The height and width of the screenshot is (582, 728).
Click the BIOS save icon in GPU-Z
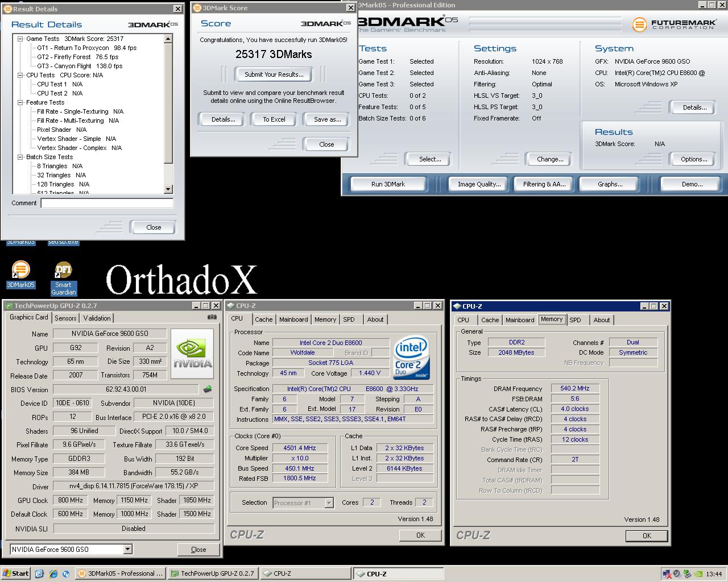tap(208, 389)
